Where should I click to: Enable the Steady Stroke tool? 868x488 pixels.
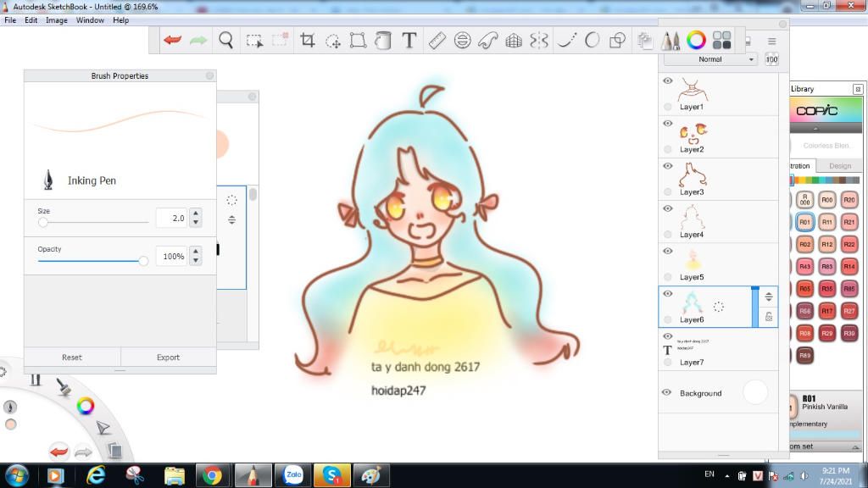(x=566, y=41)
